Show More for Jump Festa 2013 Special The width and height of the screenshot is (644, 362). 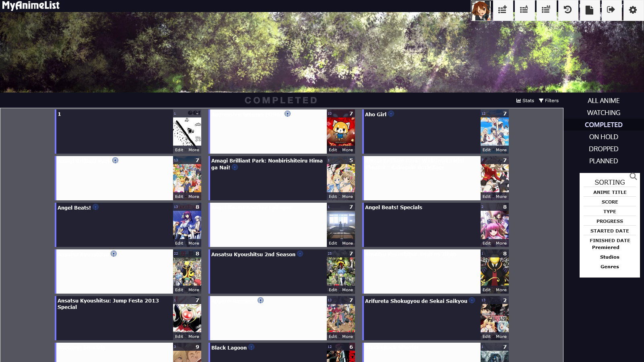point(194,337)
